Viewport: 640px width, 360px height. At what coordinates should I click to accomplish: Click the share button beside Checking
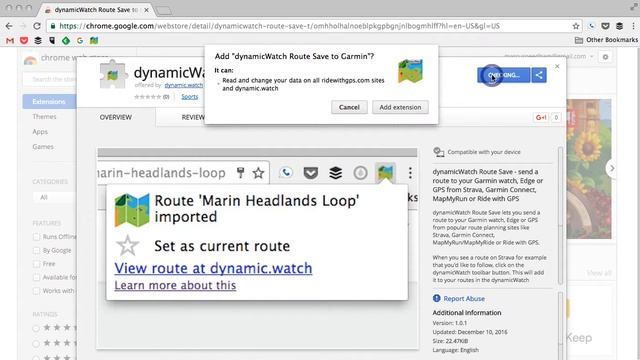pyautogui.click(x=539, y=75)
